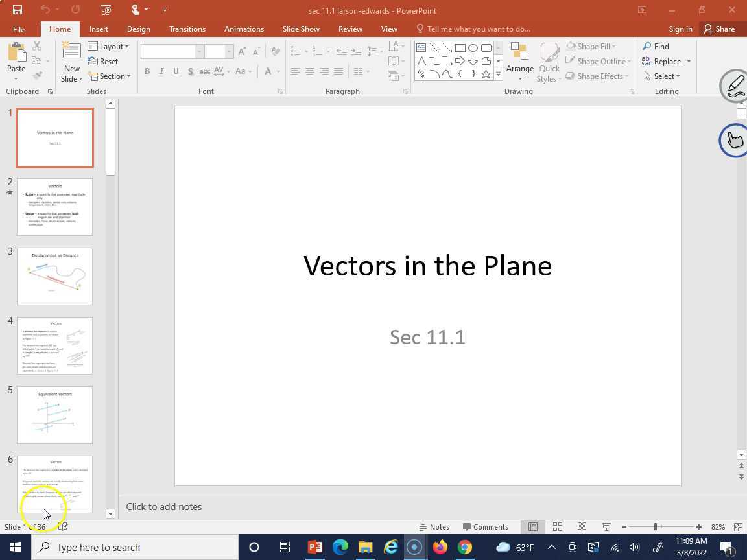Click the New Slide icon
747x560 pixels.
tap(71, 53)
